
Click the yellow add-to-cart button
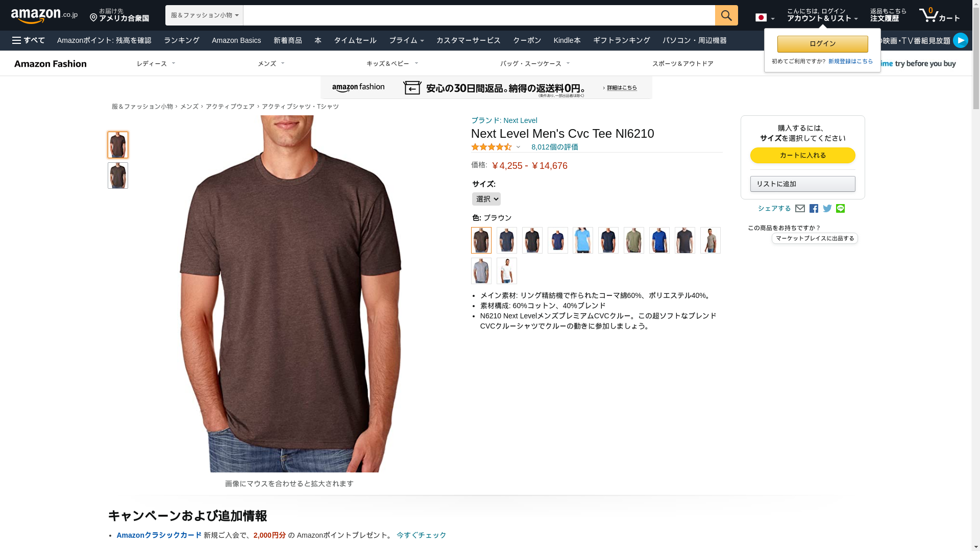click(802, 155)
